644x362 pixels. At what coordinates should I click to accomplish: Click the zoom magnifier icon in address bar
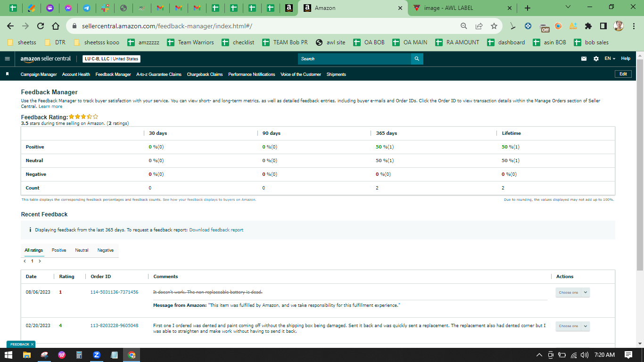click(464, 26)
